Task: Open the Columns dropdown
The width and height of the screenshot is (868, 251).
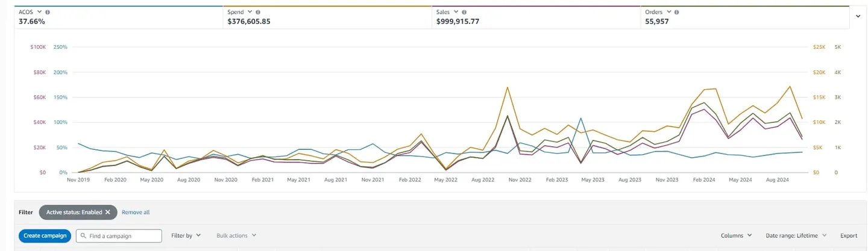Action: [x=736, y=236]
